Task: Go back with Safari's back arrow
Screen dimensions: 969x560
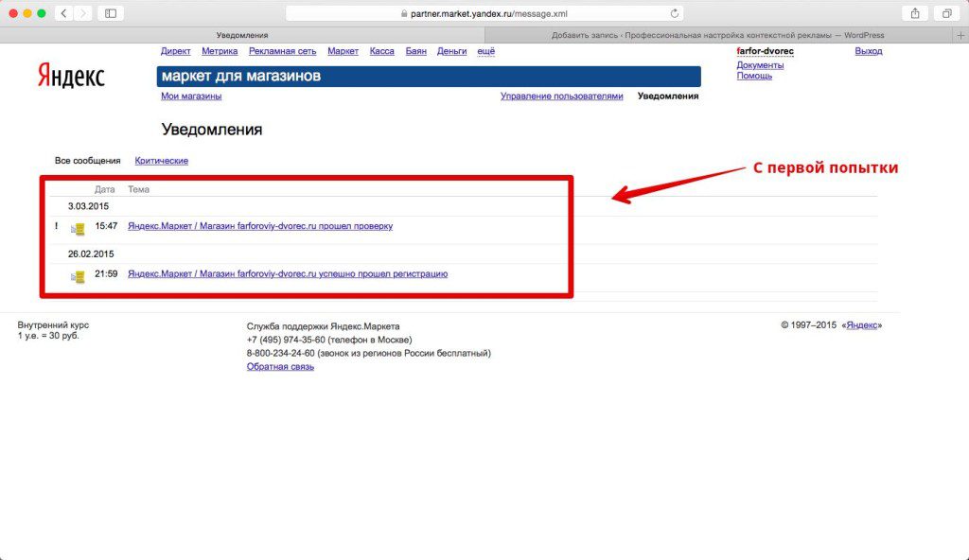Action: (x=63, y=13)
